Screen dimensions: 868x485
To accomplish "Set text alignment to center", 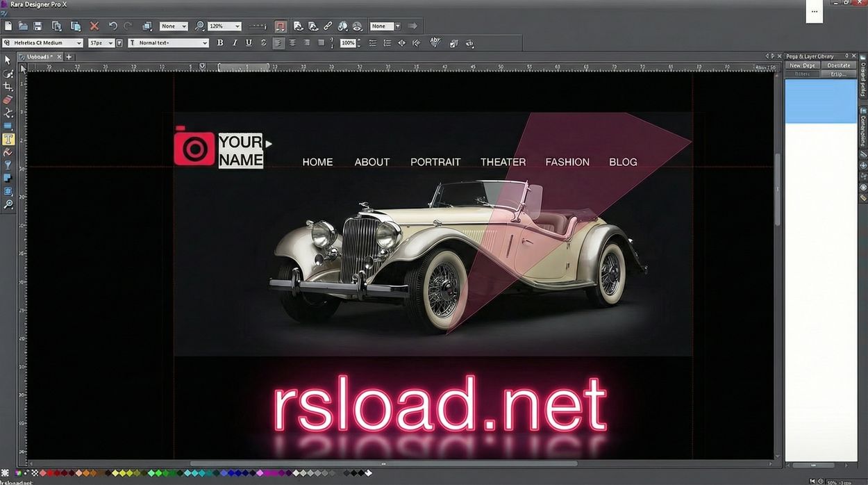I will tap(292, 43).
